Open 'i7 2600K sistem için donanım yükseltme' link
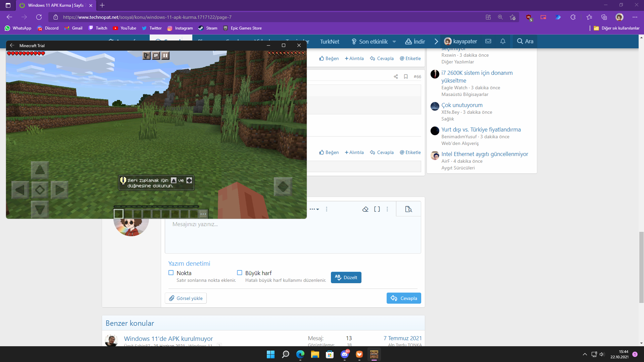Viewport: 644px width, 362px height. (x=477, y=76)
